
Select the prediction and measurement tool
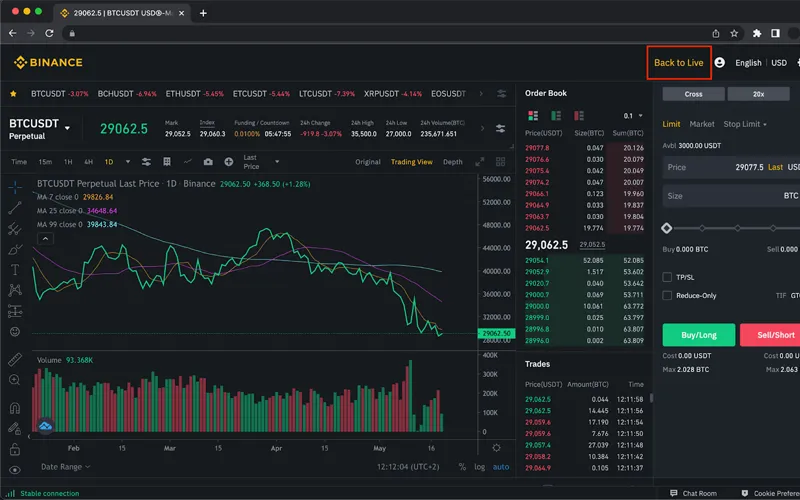pos(15,311)
